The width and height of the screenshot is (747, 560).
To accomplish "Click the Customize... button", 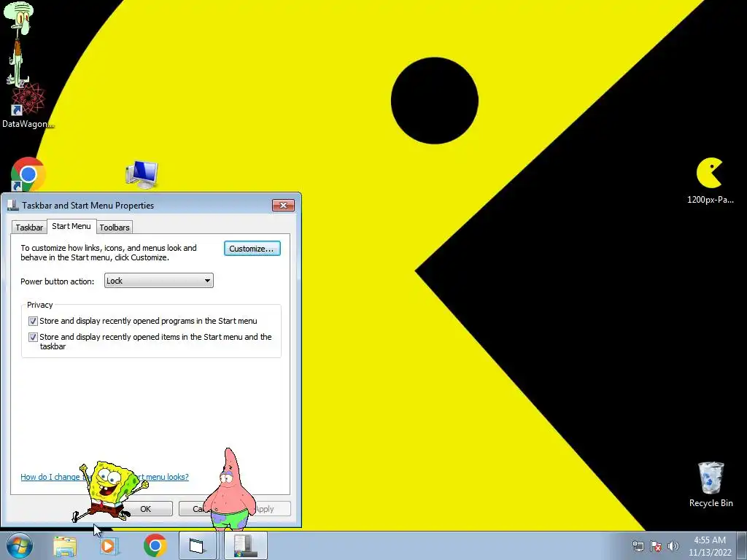I will click(x=252, y=248).
